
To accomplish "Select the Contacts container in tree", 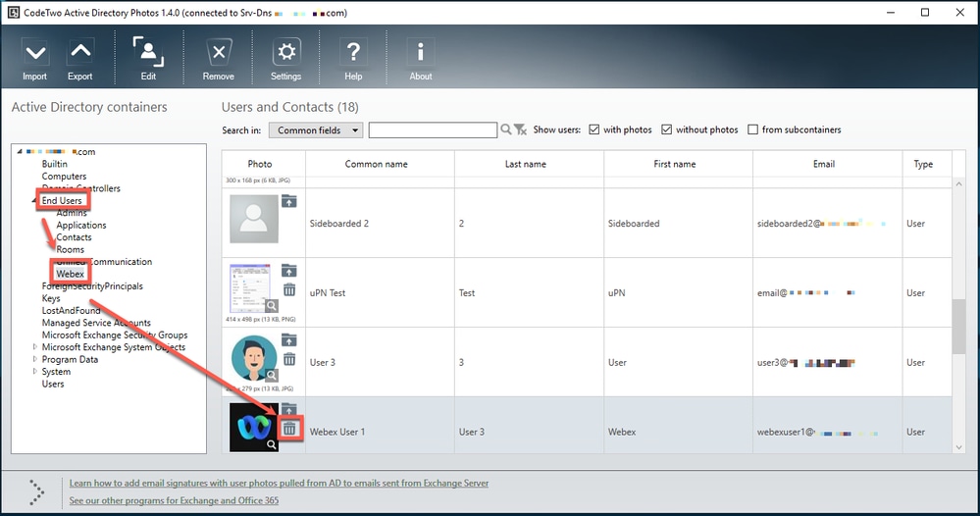I will coord(74,237).
